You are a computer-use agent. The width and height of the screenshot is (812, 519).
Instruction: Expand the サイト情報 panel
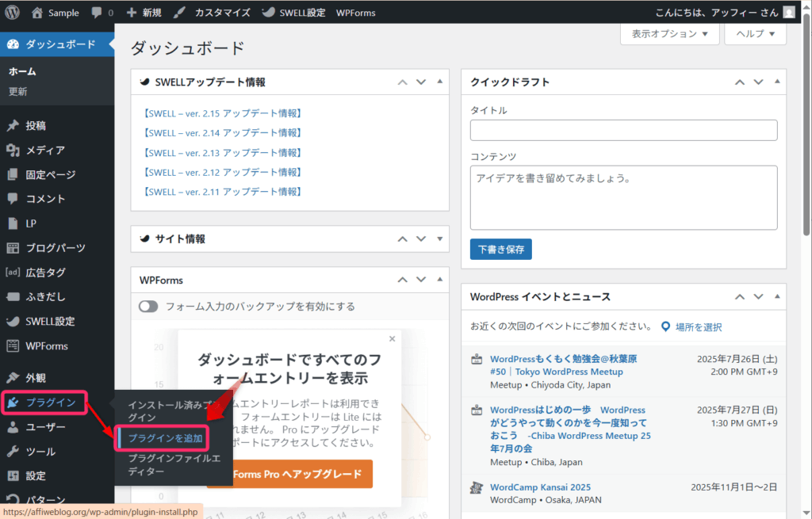439,239
